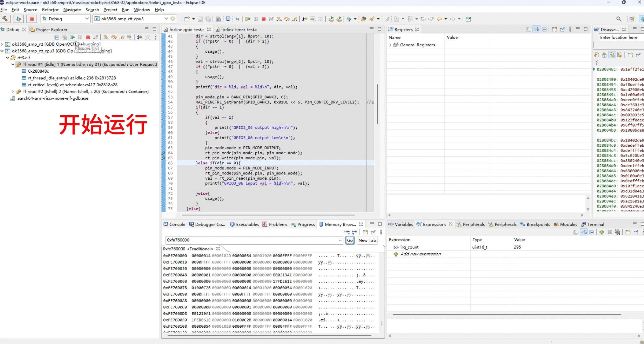Click Remove All Expressions double-X icon
644x344 pixels.
[618, 232]
